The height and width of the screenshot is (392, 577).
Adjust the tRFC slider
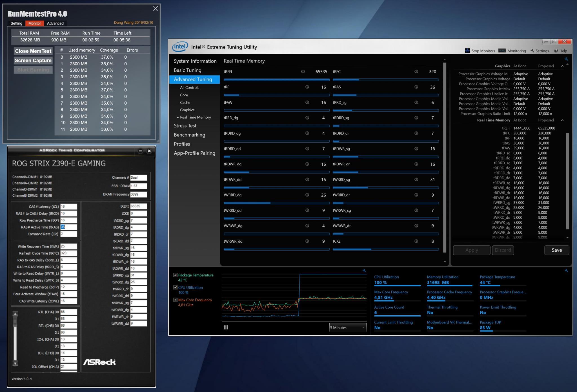(x=386, y=80)
